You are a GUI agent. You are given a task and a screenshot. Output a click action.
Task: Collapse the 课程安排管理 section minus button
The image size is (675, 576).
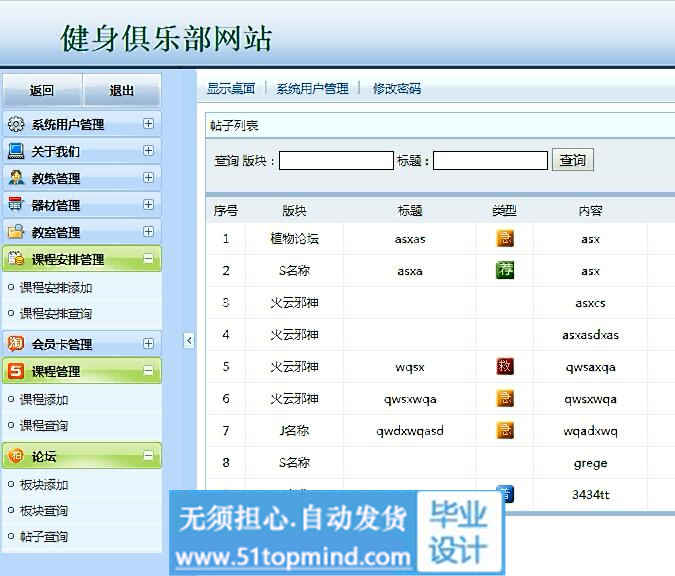tap(148, 259)
